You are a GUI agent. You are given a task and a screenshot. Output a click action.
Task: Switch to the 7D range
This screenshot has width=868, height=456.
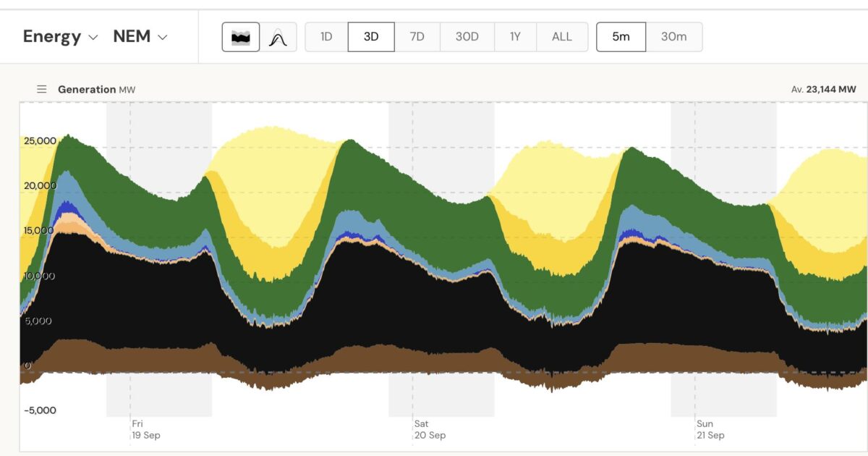(x=417, y=37)
